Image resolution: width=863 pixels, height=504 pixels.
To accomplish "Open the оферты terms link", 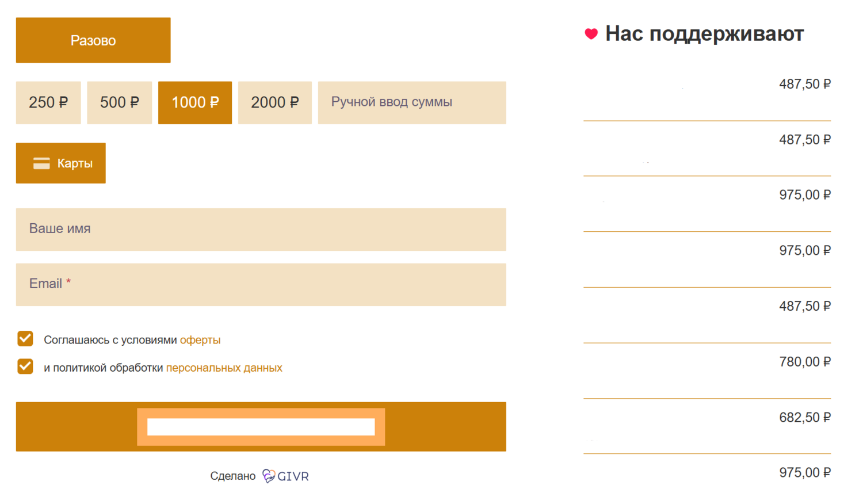I will pyautogui.click(x=200, y=340).
